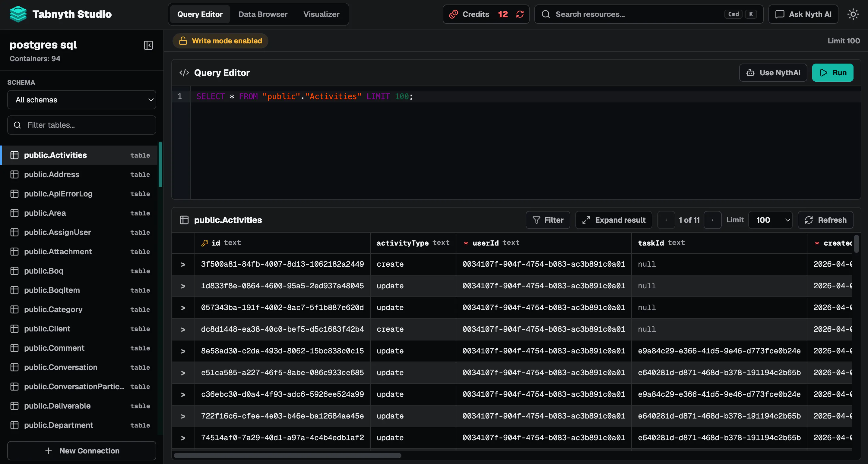Screen dimensions: 868x464
Task: Switch to the Query Editor tab
Action: [200, 14]
